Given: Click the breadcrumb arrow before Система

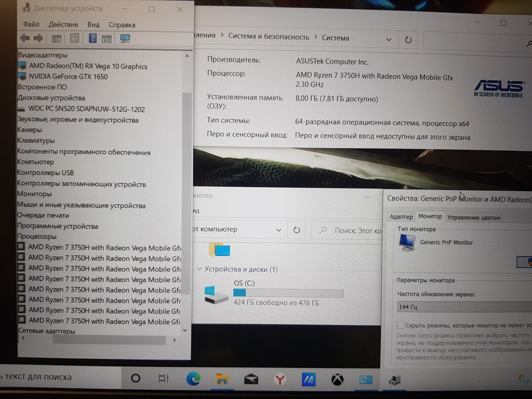Looking at the screenshot, I should [x=315, y=37].
